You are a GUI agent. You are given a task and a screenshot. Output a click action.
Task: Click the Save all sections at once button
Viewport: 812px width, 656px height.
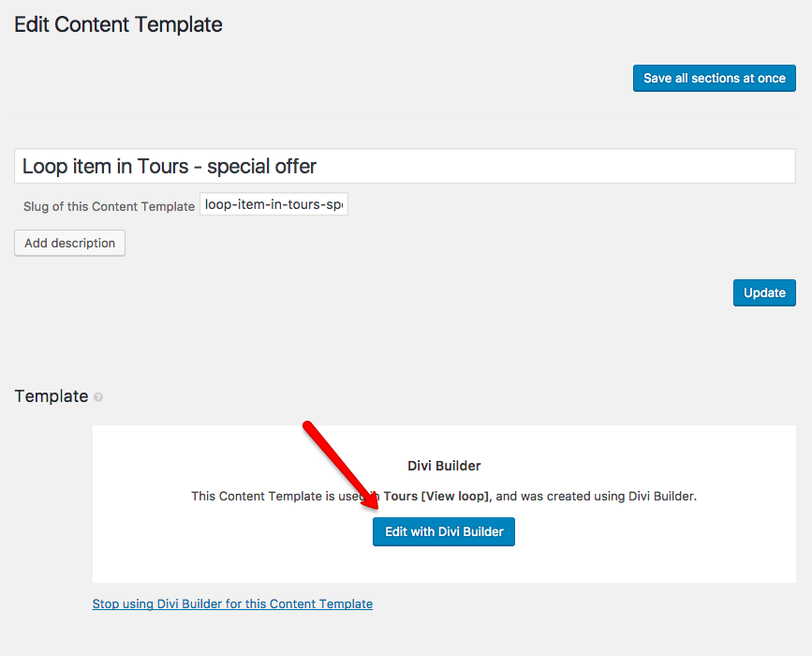point(714,78)
